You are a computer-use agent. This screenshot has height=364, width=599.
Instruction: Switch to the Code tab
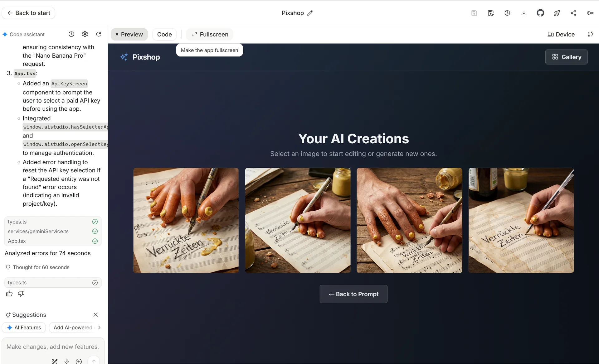164,34
